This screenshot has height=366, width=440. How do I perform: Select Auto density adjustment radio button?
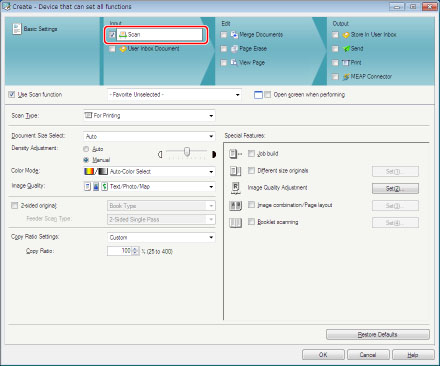pos(86,149)
